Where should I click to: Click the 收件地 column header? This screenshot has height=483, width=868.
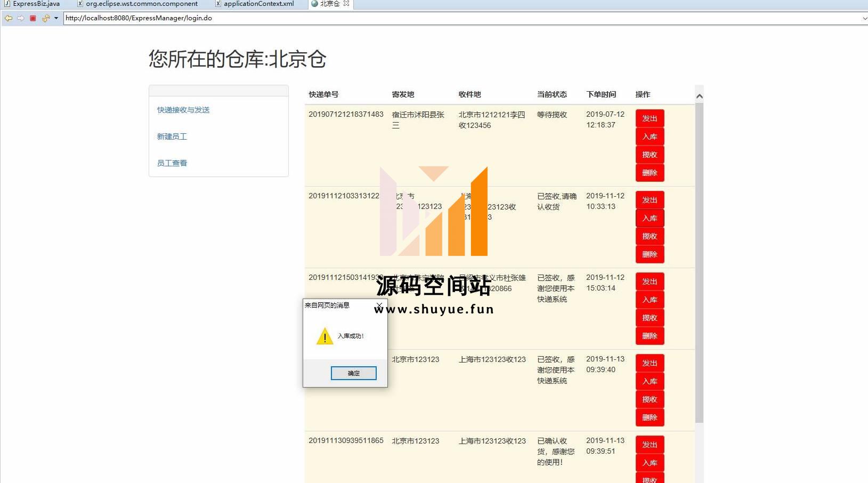(469, 94)
